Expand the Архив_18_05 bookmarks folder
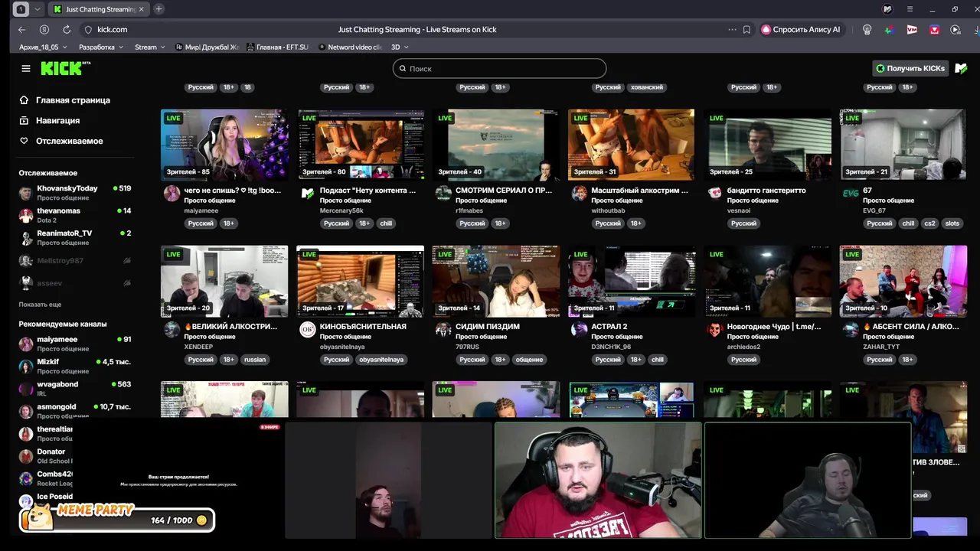 click(43, 47)
